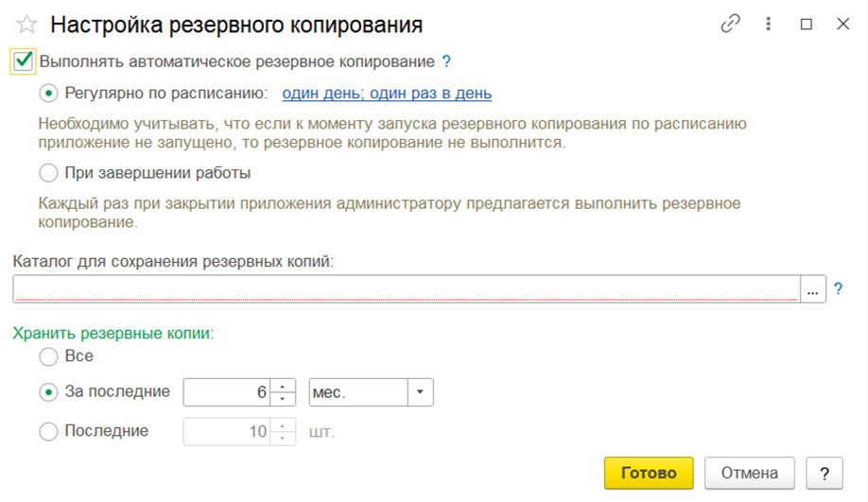
Task: Add window to favorites with star icon
Action: [26, 25]
